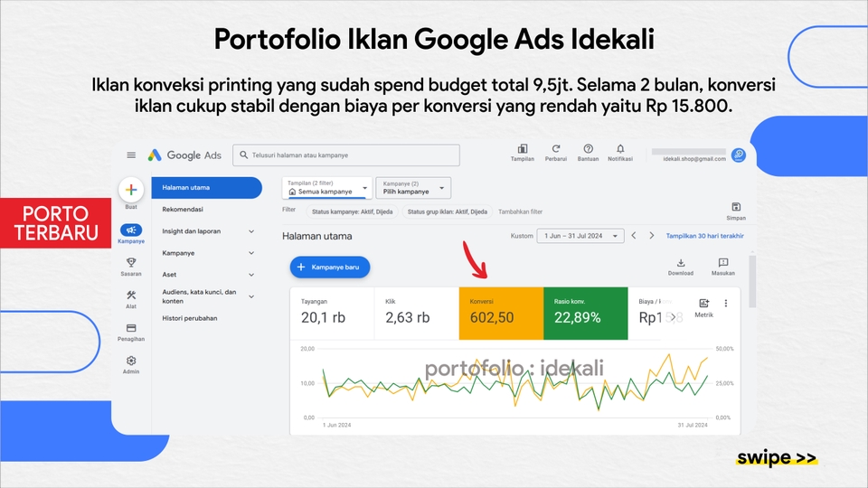Screen dimensions: 868x488
Task: Click Status kampanye: Aktif, Dijeda filter chip
Action: tap(352, 211)
